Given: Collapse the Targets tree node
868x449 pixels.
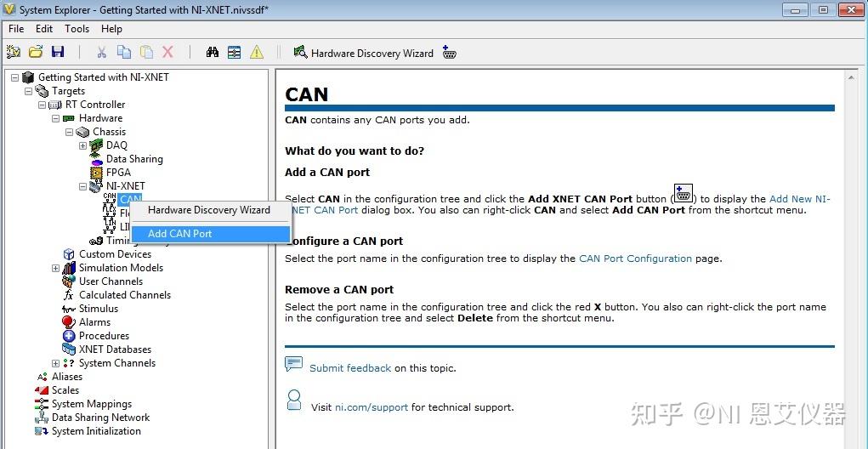Looking at the screenshot, I should 28,91.
